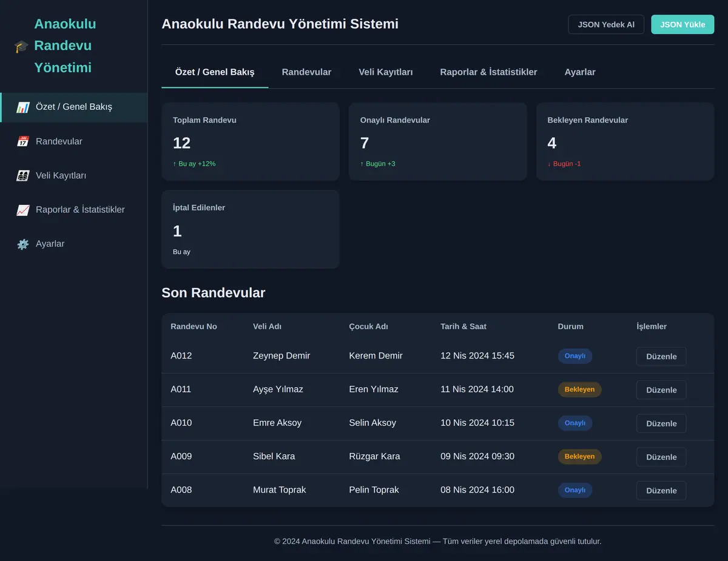Open Düzenle for Emre Aksoy's appointment
This screenshot has height=561, width=728.
pyautogui.click(x=661, y=423)
